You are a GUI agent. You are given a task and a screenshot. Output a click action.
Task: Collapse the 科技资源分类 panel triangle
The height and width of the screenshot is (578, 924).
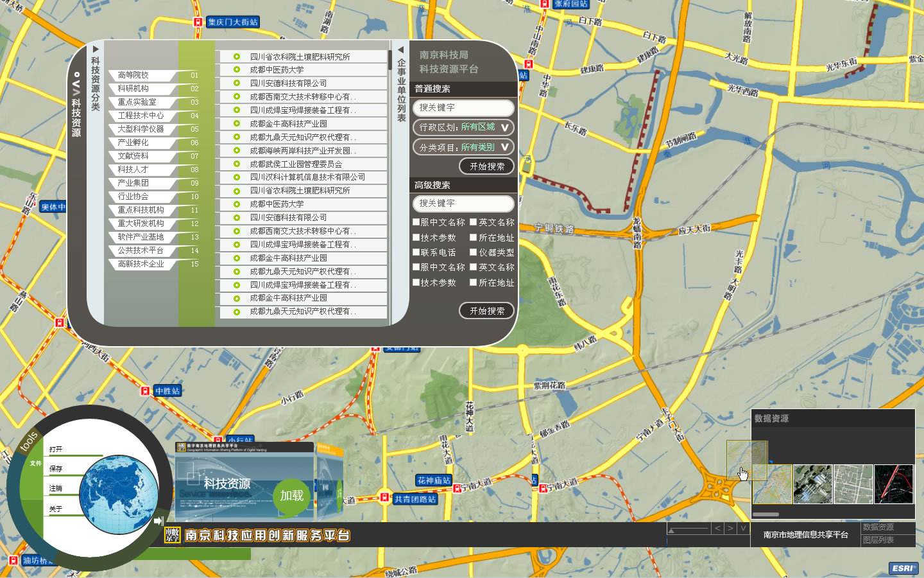(x=96, y=49)
